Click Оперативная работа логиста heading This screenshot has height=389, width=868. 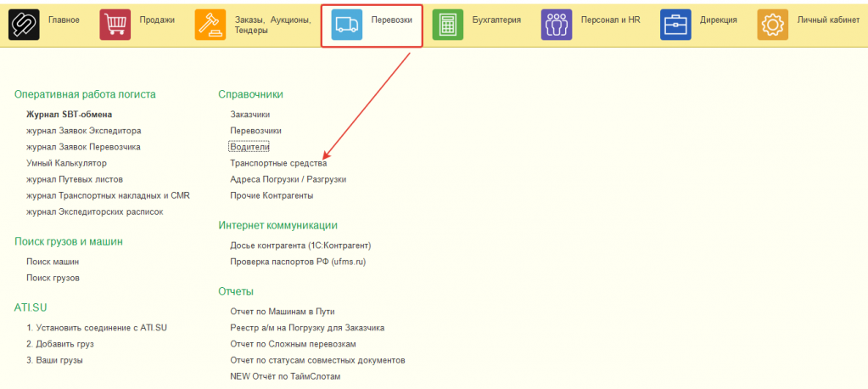85,94
